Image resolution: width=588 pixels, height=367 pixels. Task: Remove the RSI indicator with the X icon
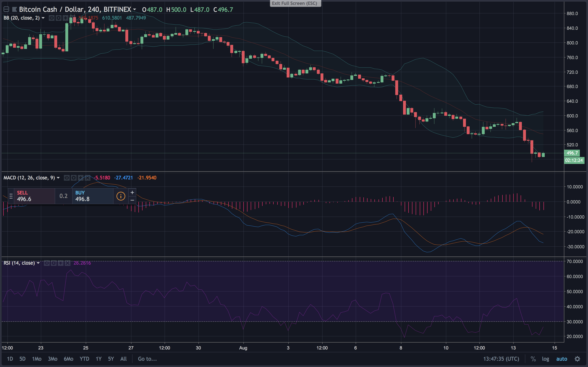tap(68, 263)
